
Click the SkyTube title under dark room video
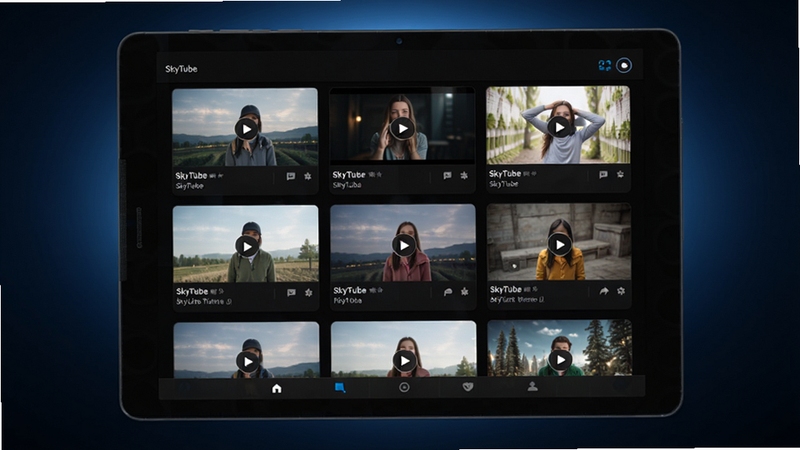pos(349,174)
